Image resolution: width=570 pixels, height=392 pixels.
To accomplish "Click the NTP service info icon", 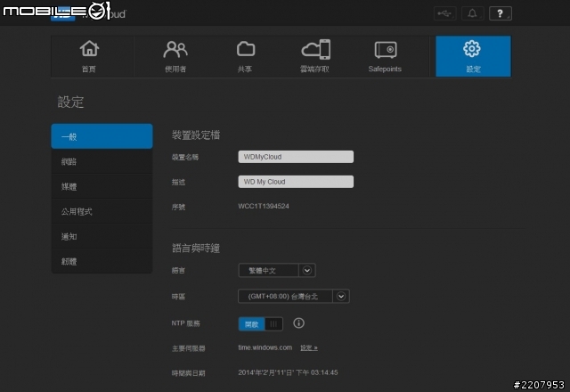I will pyautogui.click(x=299, y=323).
